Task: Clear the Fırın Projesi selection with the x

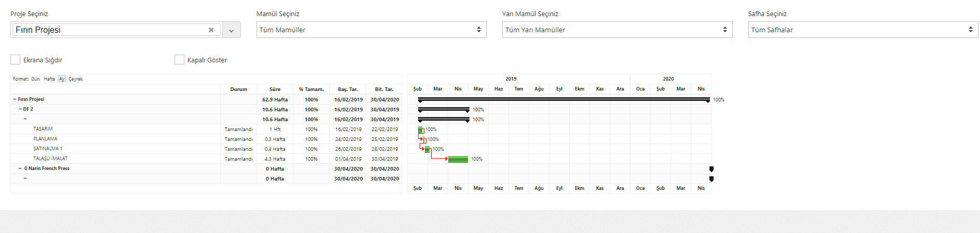Action: 211,30
